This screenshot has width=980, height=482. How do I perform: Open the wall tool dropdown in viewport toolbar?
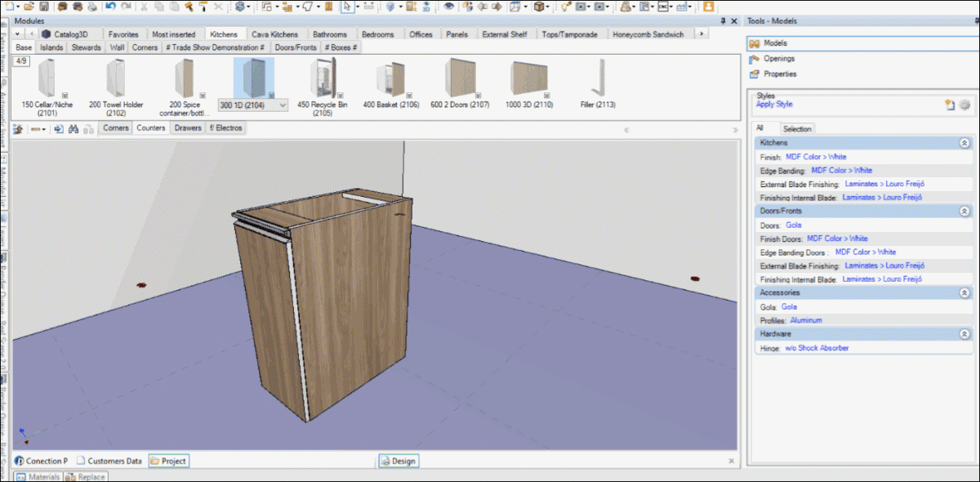44,129
